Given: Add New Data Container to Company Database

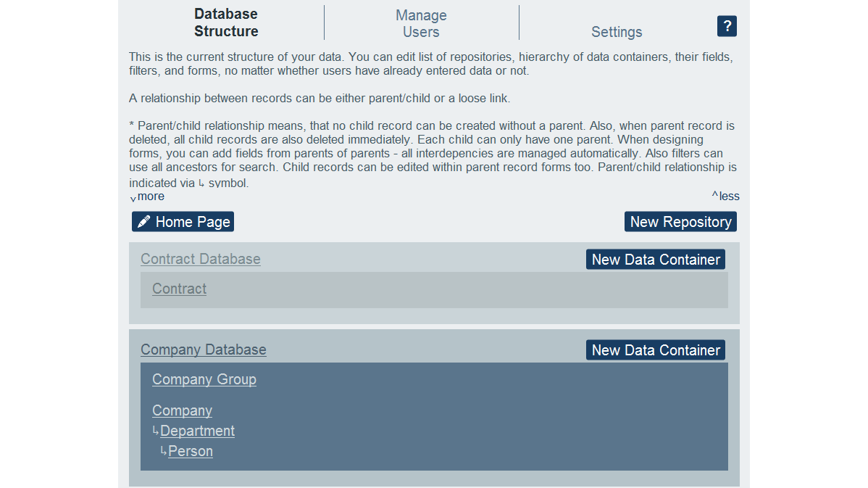Looking at the screenshot, I should [655, 350].
